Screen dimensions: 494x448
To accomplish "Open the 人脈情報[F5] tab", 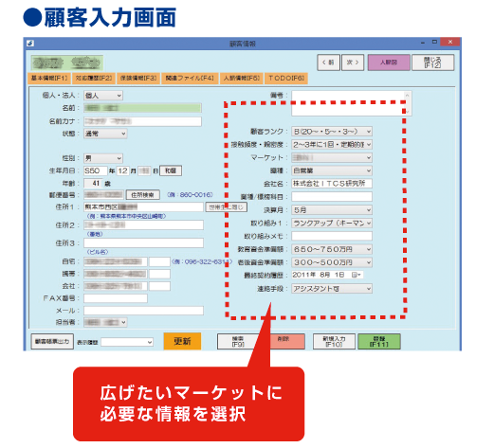I will (x=242, y=79).
